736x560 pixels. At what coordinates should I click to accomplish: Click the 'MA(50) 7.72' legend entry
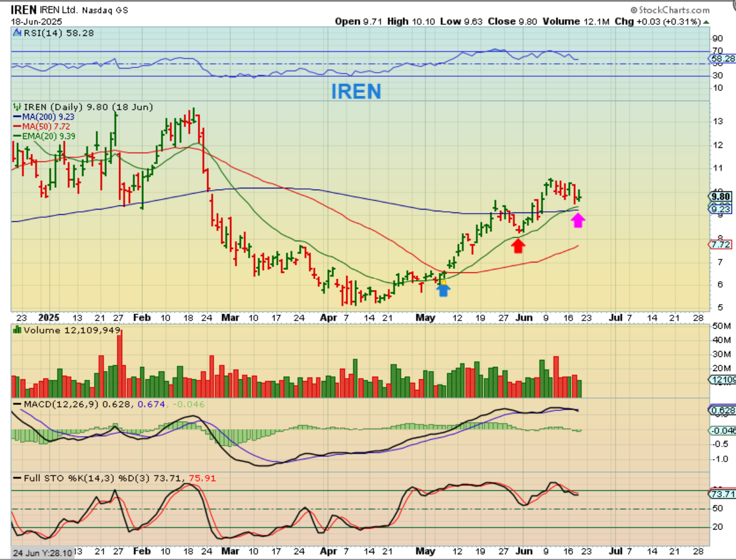(x=46, y=126)
